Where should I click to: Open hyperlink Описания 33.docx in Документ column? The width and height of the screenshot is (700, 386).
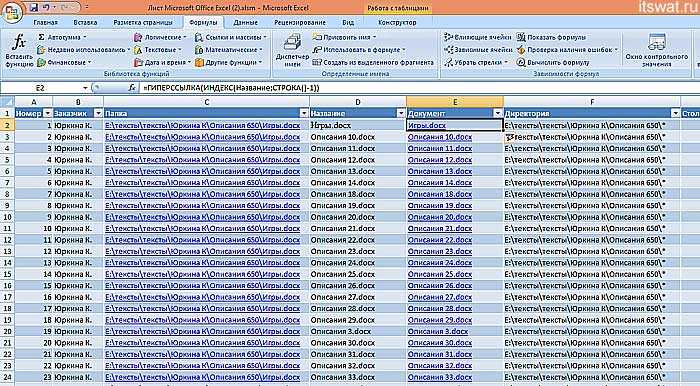point(440,377)
